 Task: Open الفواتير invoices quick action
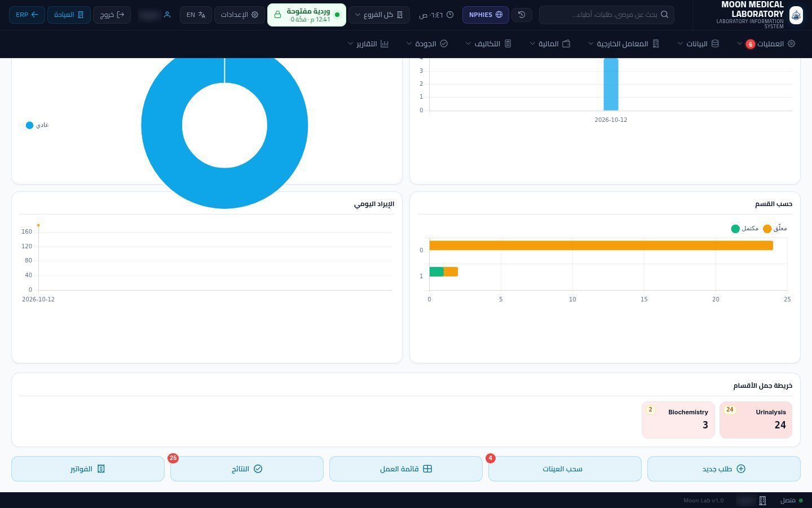click(88, 469)
